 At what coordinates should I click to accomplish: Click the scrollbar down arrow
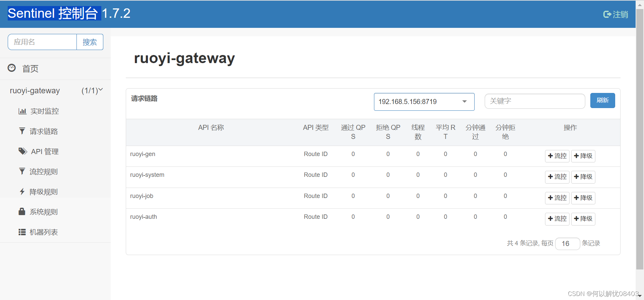tap(640, 296)
